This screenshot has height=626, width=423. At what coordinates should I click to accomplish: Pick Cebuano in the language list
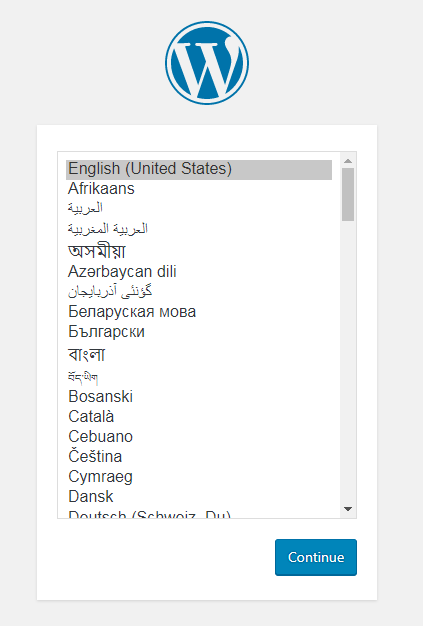[199, 437]
